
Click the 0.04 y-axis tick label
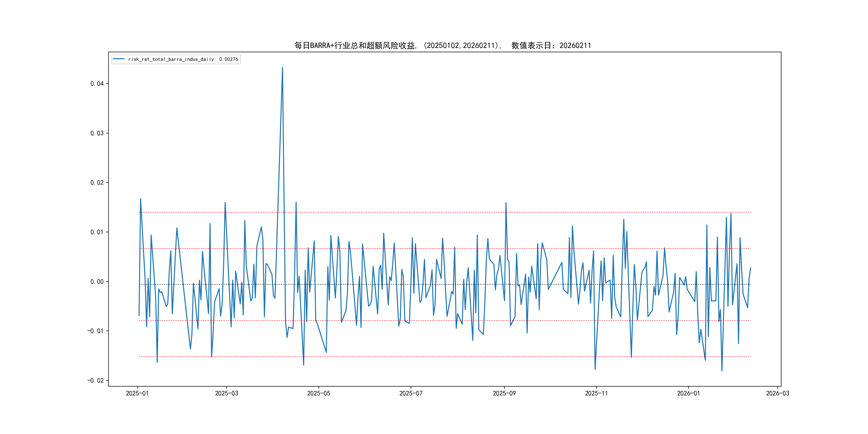97,84
